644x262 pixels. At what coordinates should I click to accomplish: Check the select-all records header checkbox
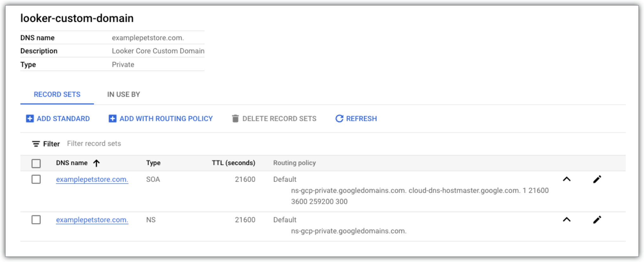click(x=36, y=163)
